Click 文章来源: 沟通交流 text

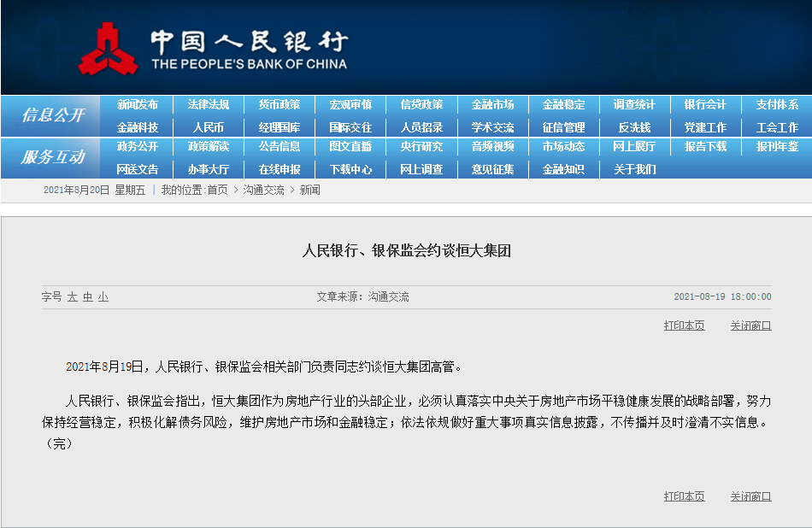(362, 296)
